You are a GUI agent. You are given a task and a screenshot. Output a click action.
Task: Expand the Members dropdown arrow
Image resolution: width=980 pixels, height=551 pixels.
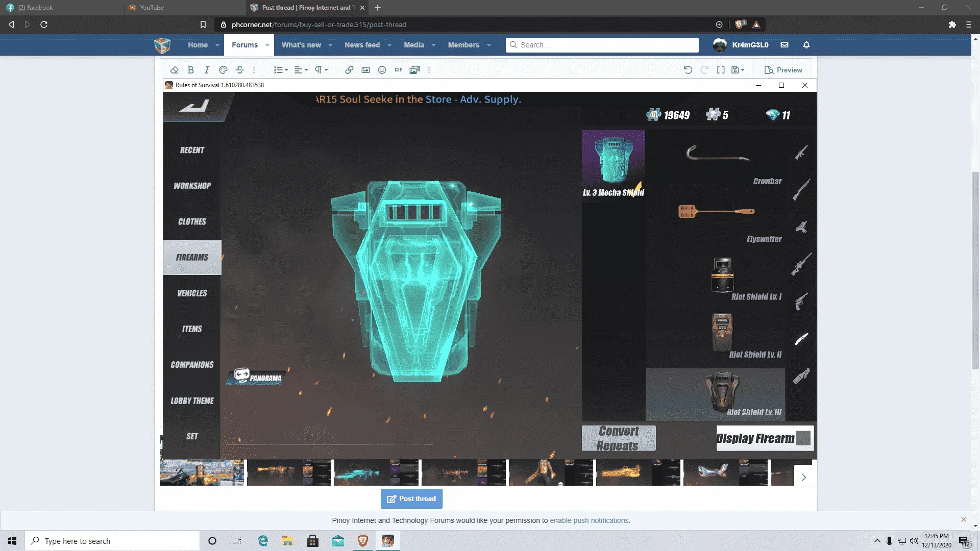(488, 45)
